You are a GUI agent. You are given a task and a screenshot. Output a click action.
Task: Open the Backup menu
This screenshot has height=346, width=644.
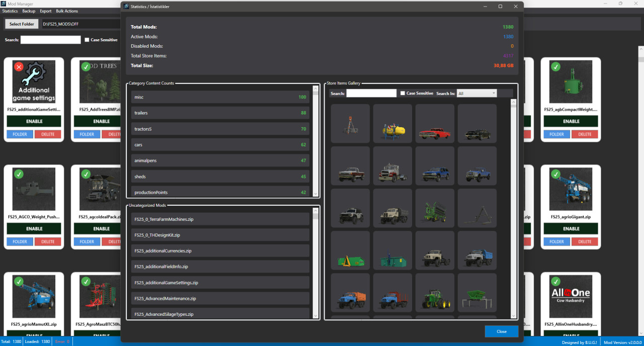pyautogui.click(x=29, y=11)
